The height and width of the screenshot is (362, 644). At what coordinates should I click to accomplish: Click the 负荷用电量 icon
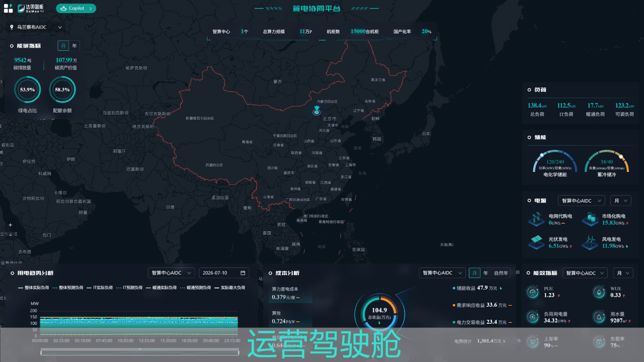pyautogui.click(x=532, y=317)
